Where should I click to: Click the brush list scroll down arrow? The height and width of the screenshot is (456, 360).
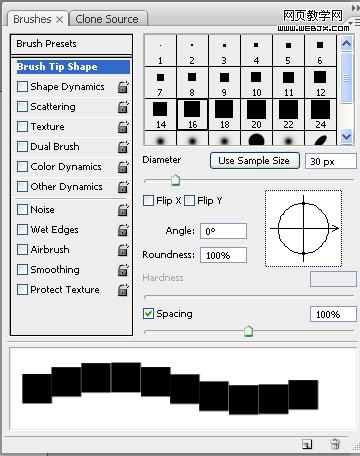pos(347,137)
